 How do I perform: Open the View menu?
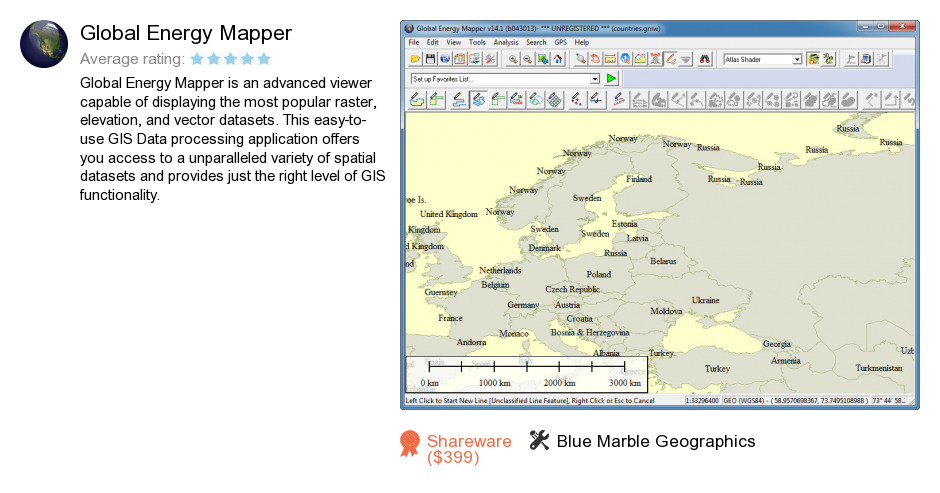[x=454, y=43]
